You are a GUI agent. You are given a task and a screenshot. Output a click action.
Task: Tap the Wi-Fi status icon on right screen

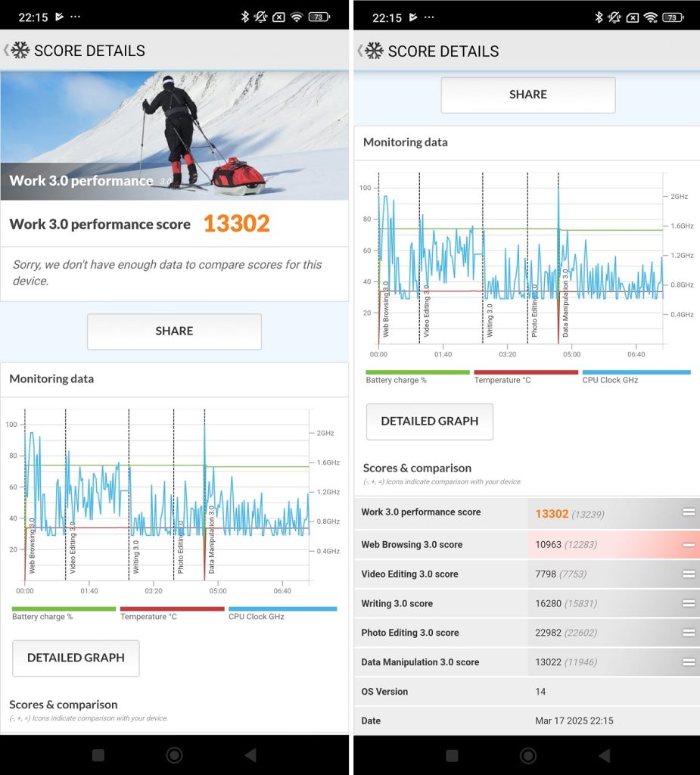point(651,18)
